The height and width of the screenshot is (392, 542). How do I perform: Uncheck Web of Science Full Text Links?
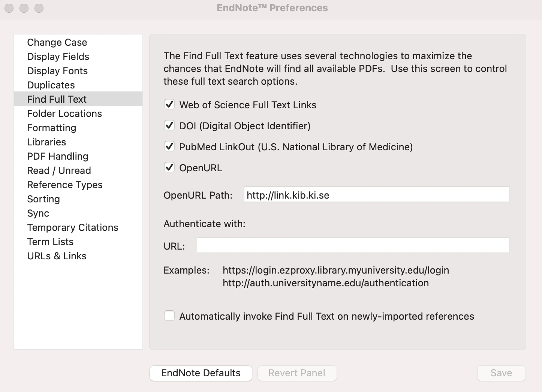click(x=169, y=105)
